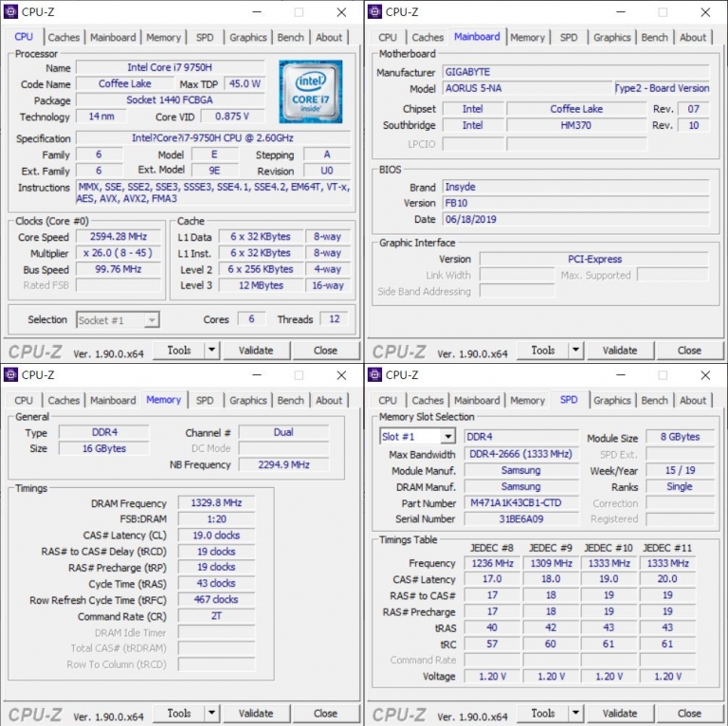Open the Caches tab in the SPD window
Screen dimensions: 728x726
tap(428, 400)
